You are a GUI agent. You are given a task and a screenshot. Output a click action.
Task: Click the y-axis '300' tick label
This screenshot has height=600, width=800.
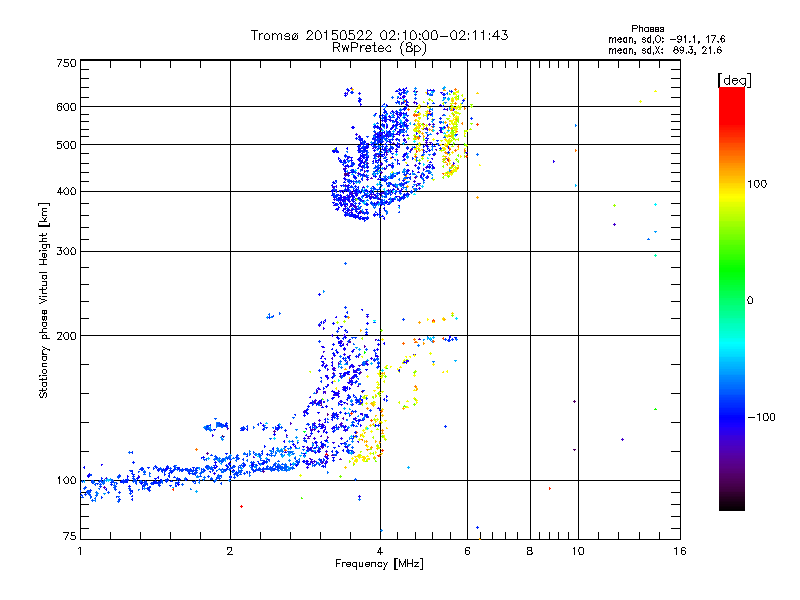67,251
